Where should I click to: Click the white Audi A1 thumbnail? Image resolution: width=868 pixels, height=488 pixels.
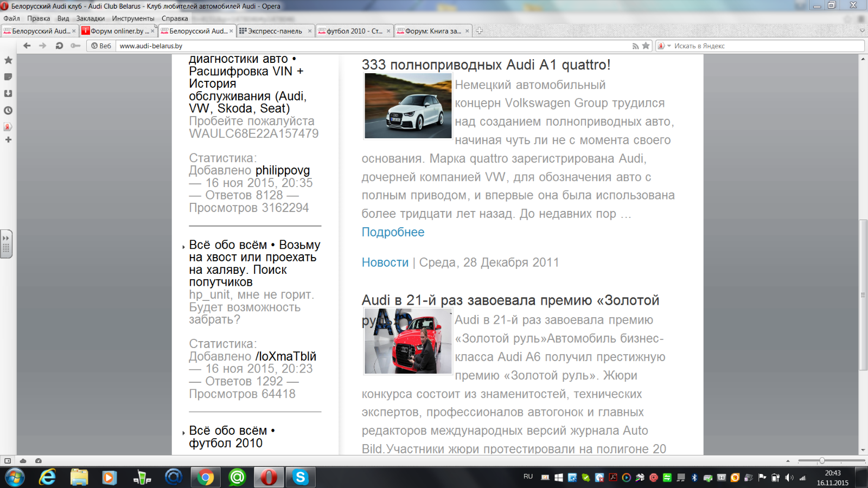pyautogui.click(x=408, y=106)
